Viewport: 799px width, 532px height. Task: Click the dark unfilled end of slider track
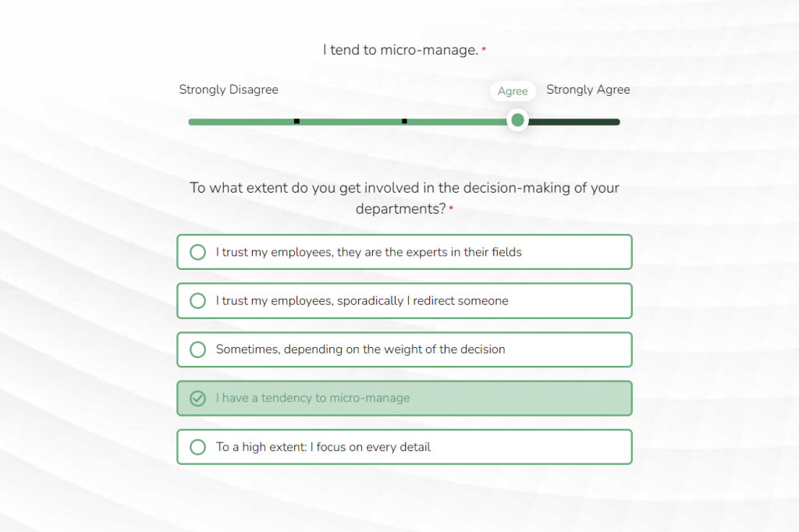[x=577, y=122]
